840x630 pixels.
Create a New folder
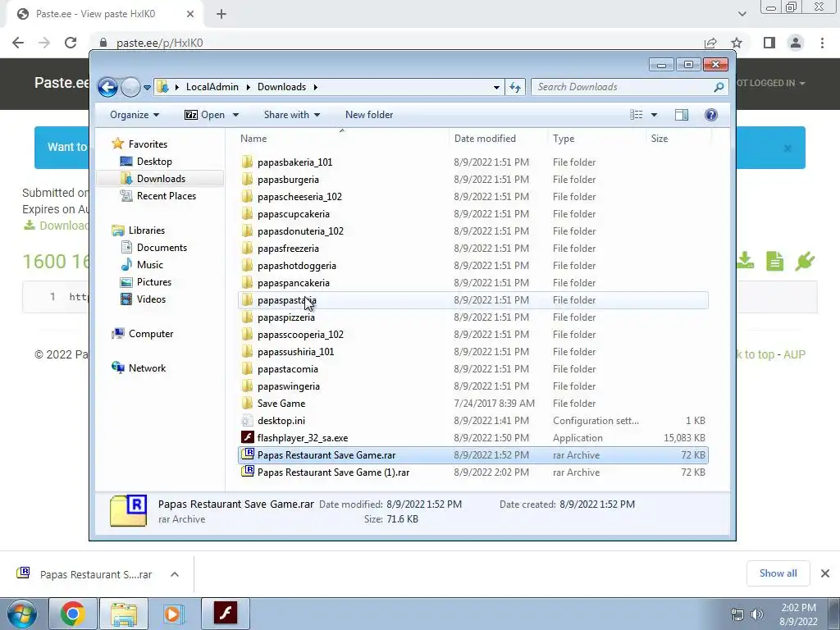point(369,115)
